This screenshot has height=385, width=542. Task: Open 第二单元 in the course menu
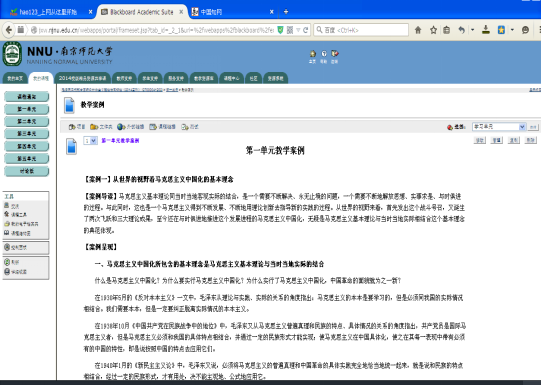tap(27, 121)
